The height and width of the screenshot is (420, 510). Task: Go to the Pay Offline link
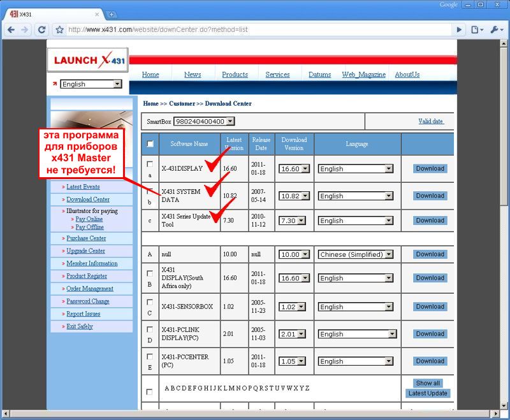[89, 228]
